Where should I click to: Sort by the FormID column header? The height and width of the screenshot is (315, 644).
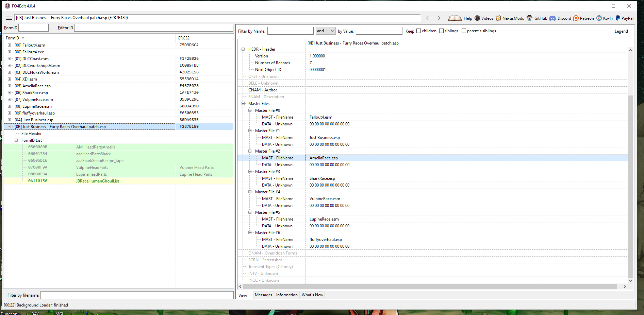tap(38, 38)
